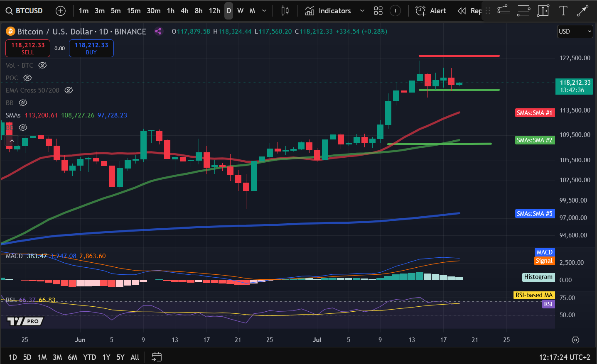Click the add symbol plus icon
Screen dimensions: 597x364
coord(61,11)
